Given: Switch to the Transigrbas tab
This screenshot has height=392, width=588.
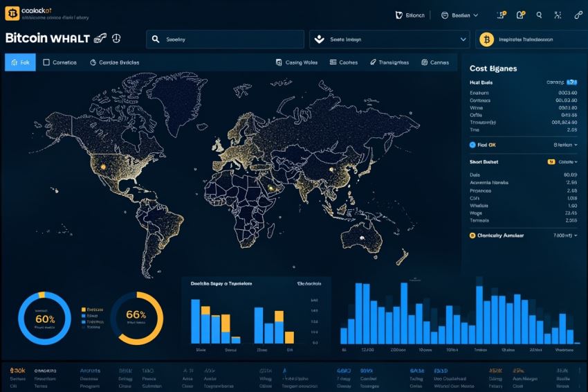Looking at the screenshot, I should (389, 62).
